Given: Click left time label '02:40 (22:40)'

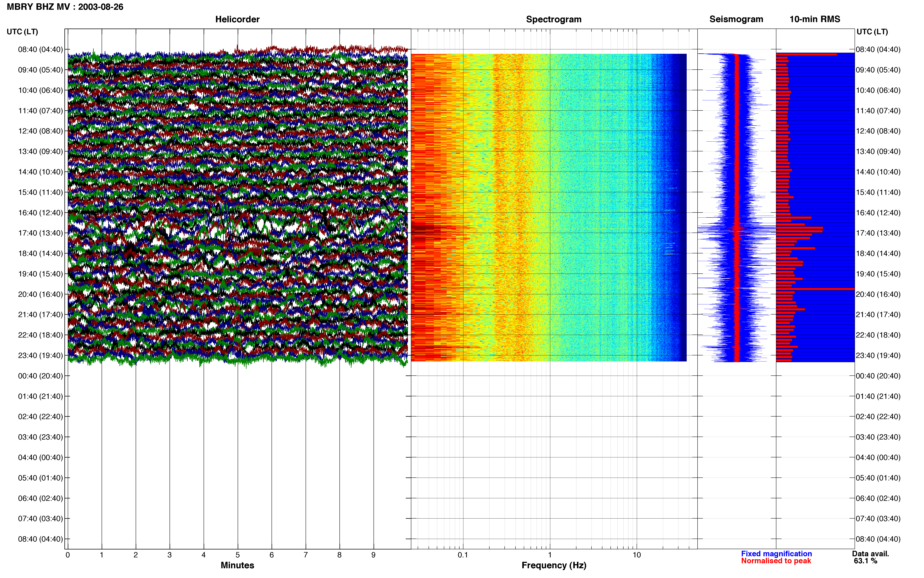Looking at the screenshot, I should tap(41, 417).
